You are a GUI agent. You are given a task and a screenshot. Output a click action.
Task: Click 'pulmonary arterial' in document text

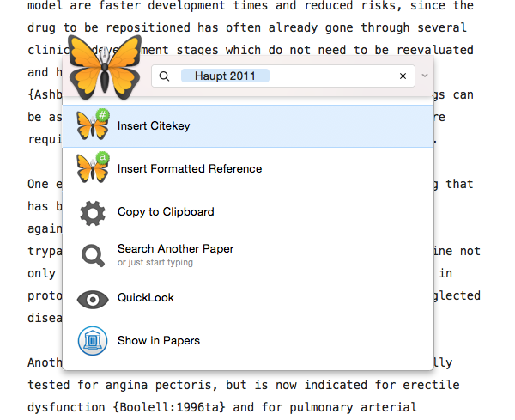[353, 407]
